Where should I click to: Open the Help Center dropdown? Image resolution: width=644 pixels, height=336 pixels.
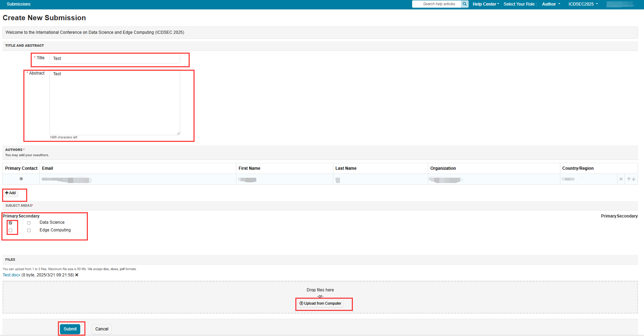(x=486, y=4)
